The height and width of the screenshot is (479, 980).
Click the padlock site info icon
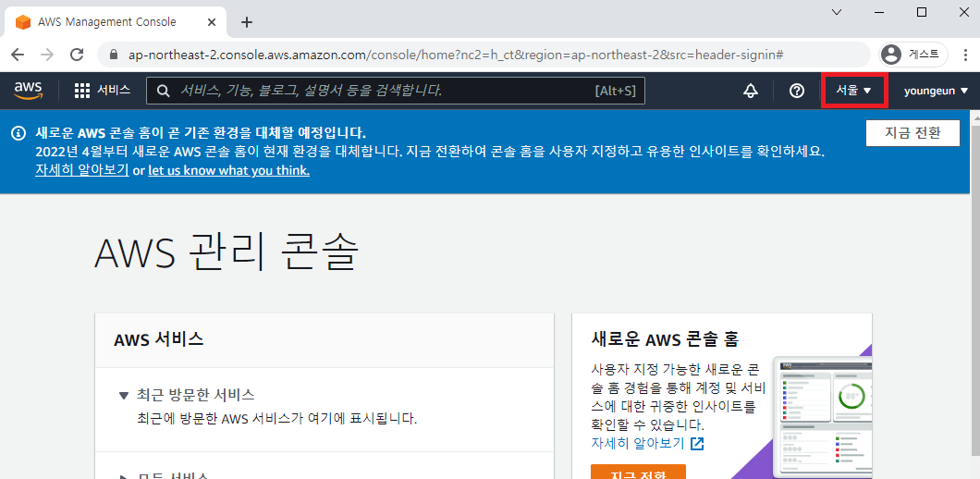[114, 55]
